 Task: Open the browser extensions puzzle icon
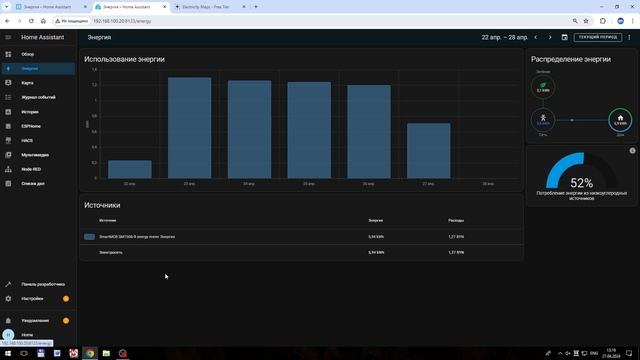pos(602,21)
